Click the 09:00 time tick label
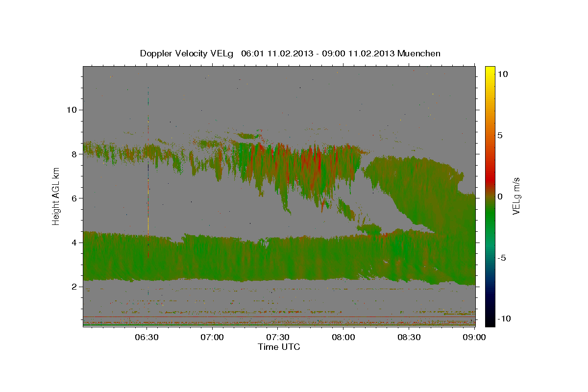 (x=474, y=337)
